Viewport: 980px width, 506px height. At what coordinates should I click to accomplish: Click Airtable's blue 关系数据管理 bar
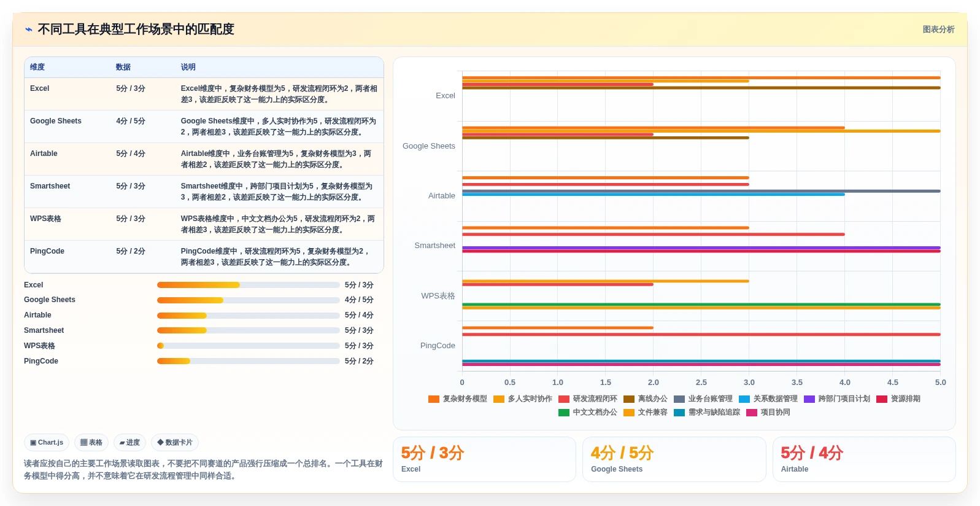[654, 195]
